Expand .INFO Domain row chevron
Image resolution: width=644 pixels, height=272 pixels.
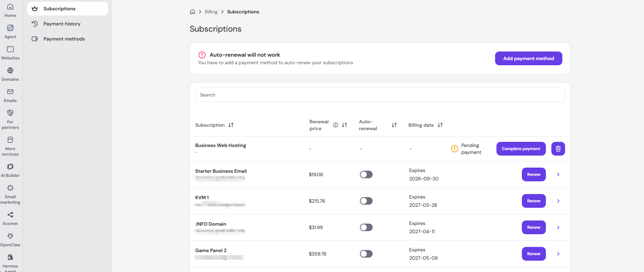[558, 227]
